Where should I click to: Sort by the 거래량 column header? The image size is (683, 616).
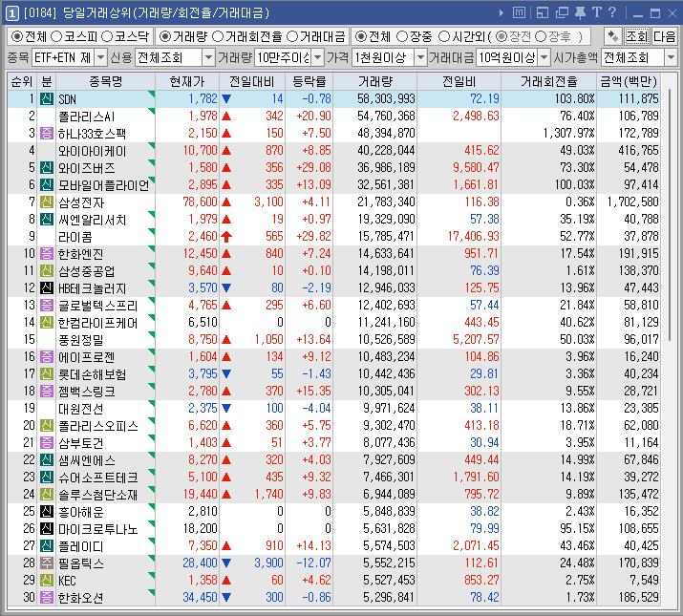[375, 81]
